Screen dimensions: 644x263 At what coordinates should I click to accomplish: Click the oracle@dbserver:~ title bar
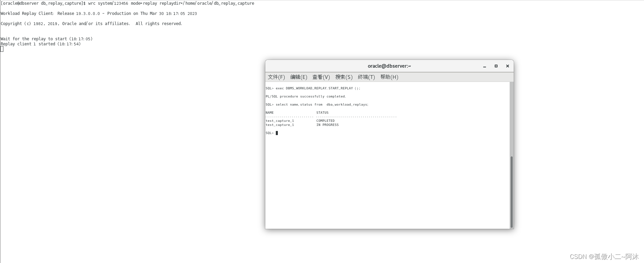tap(389, 66)
